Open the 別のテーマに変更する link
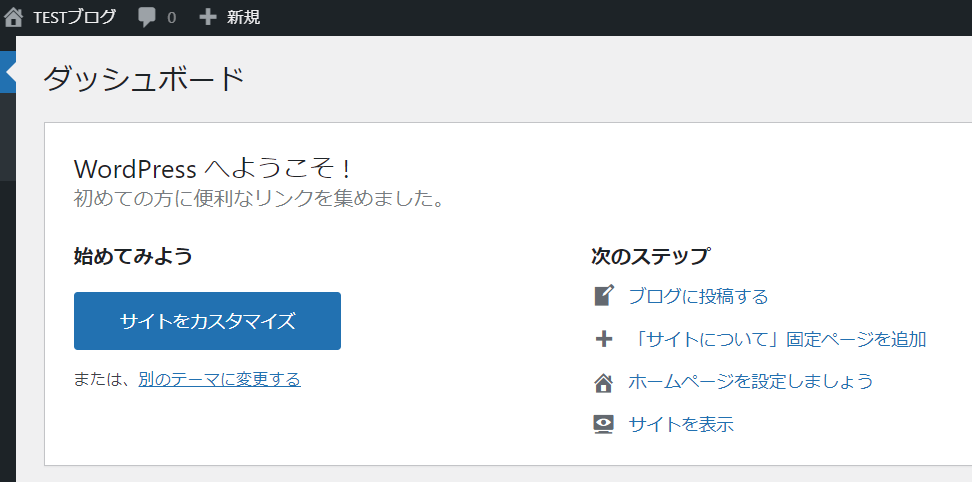 click(219, 379)
